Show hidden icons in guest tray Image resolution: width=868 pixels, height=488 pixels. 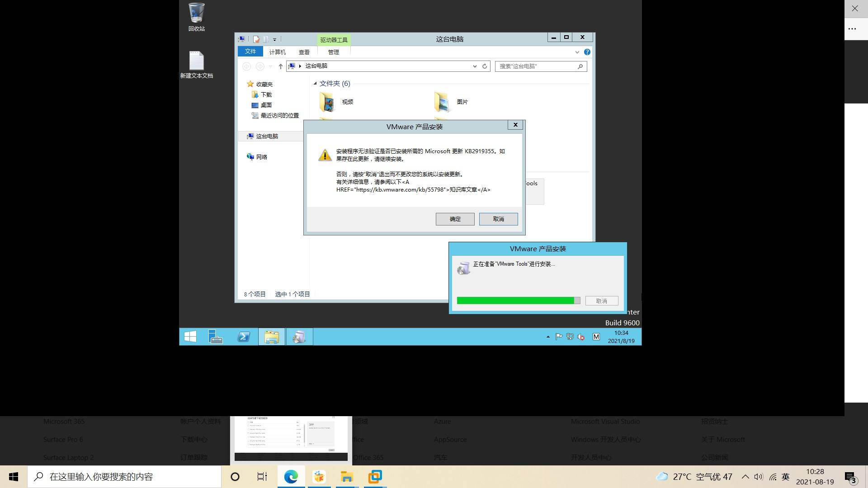[x=548, y=337]
